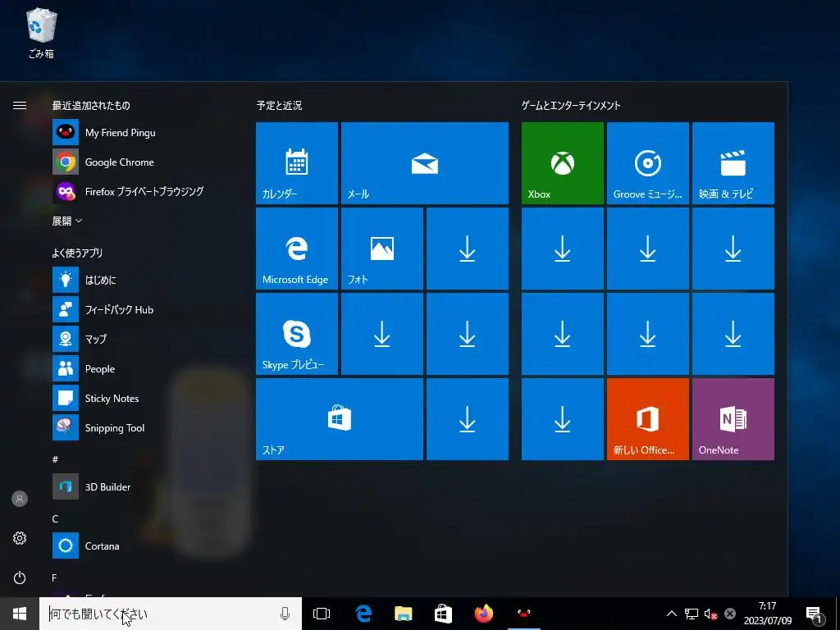Jump to the # letter header
Viewport: 840px width, 630px height.
[x=55, y=459]
